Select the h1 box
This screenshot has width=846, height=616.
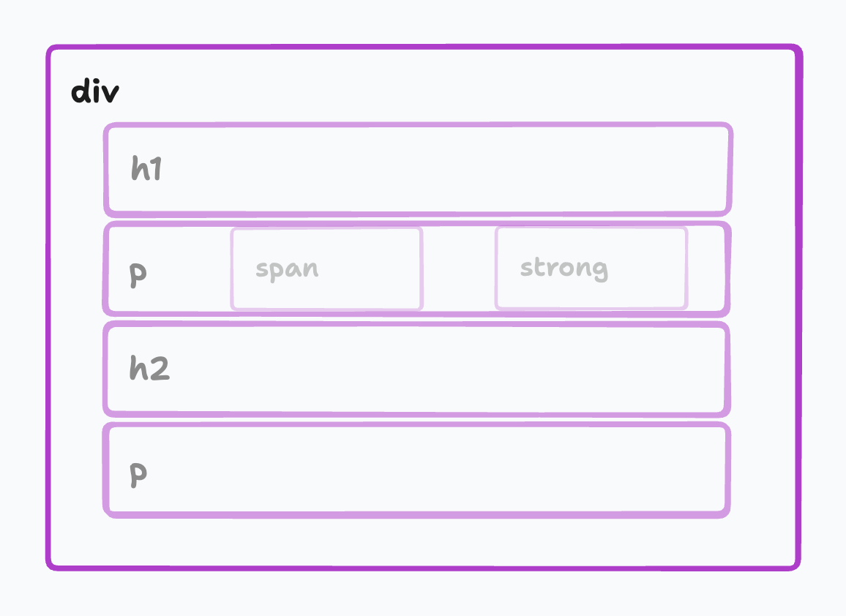[x=418, y=170]
